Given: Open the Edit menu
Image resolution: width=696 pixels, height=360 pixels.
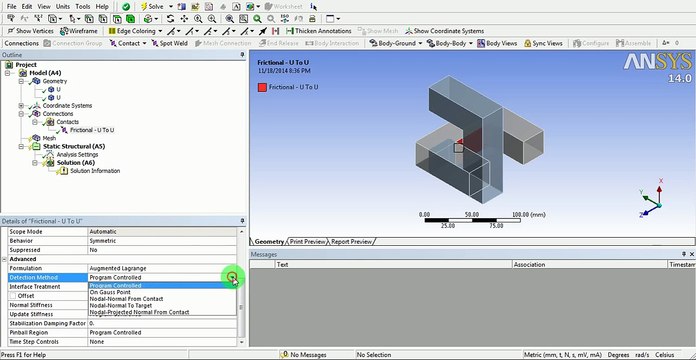Looking at the screenshot, I should click(27, 7).
